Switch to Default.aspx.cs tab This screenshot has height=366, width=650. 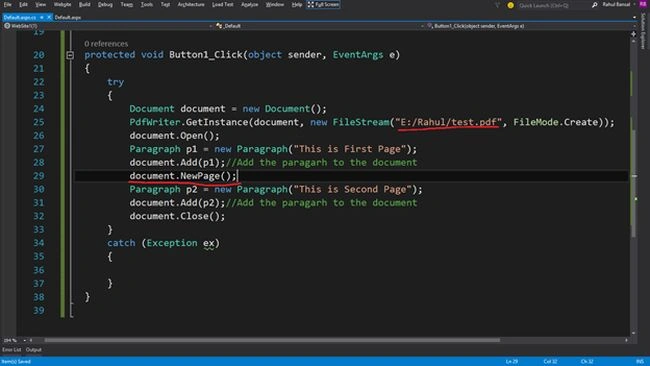tap(20, 17)
